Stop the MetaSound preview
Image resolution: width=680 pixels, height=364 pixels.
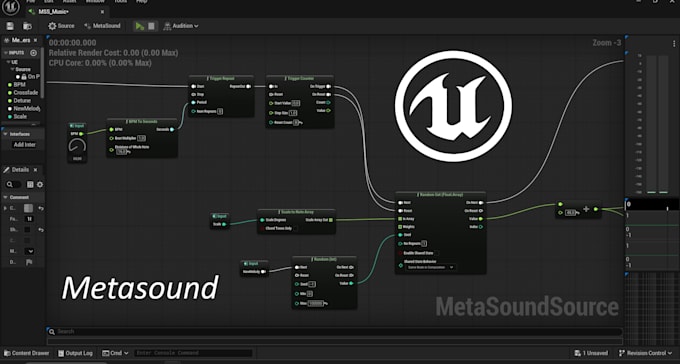151,26
